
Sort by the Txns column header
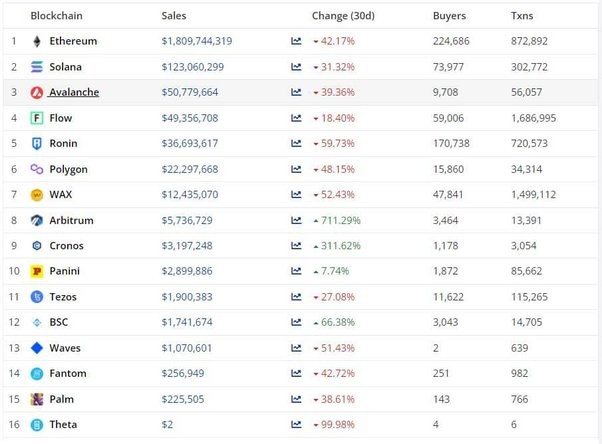point(522,16)
